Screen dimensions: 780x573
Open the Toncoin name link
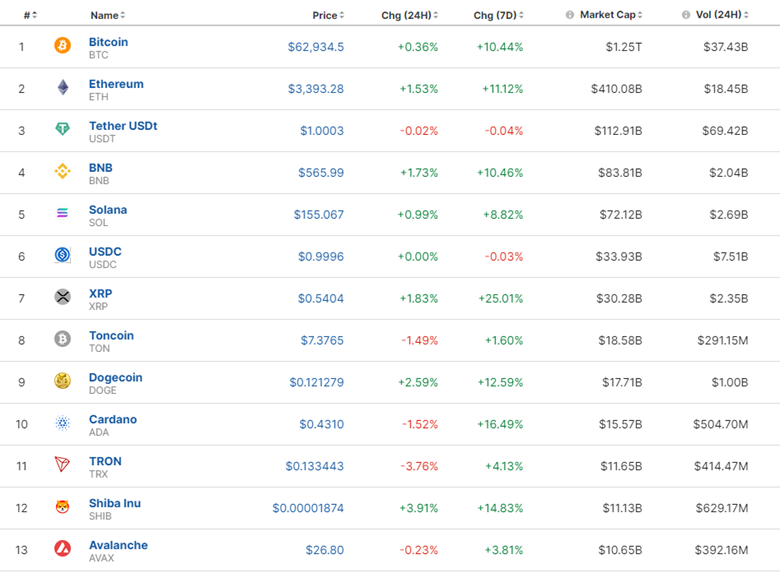pos(111,335)
